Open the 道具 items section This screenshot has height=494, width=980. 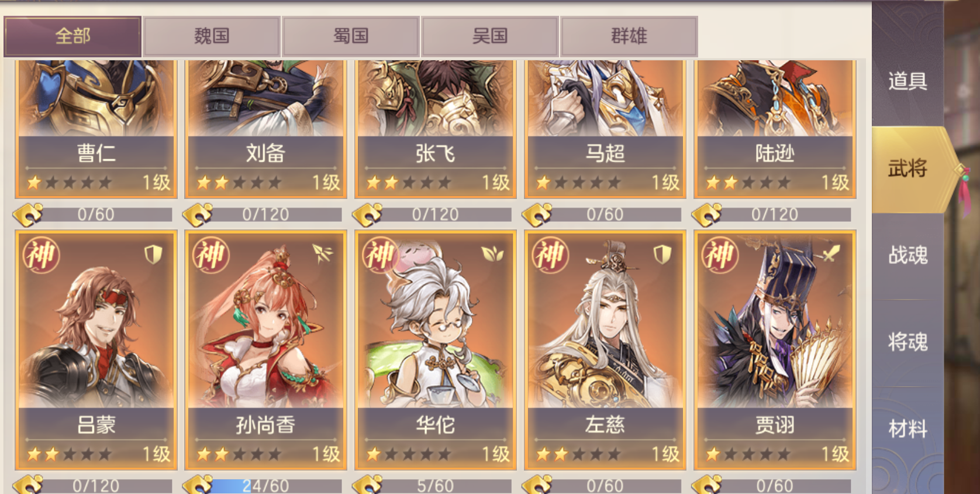(x=907, y=81)
